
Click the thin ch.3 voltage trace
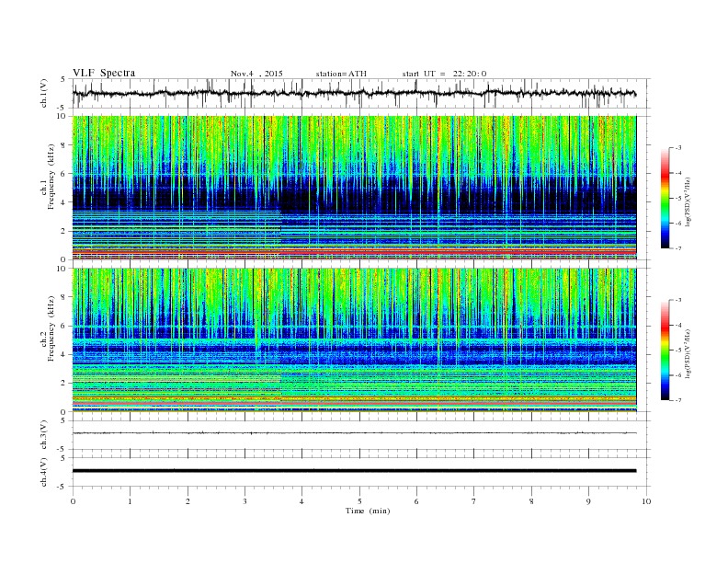point(354,433)
